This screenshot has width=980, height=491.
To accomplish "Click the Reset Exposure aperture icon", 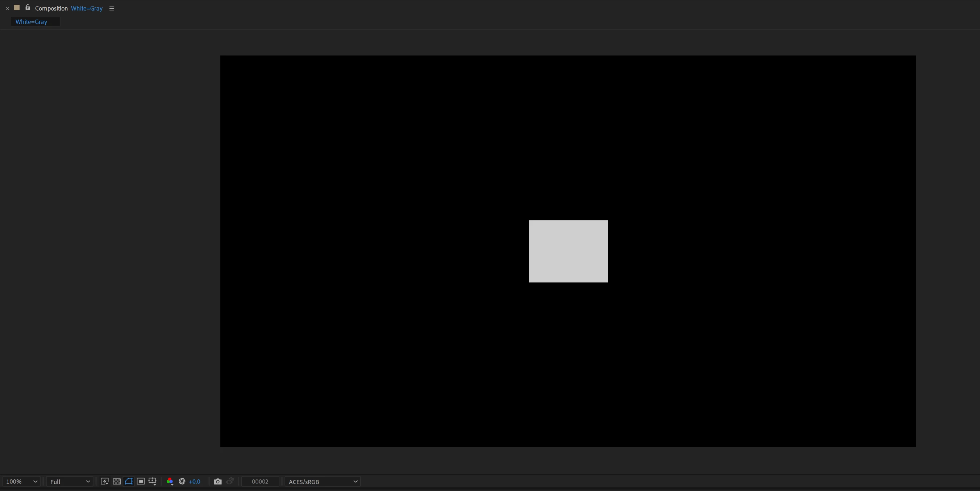I will point(182,482).
